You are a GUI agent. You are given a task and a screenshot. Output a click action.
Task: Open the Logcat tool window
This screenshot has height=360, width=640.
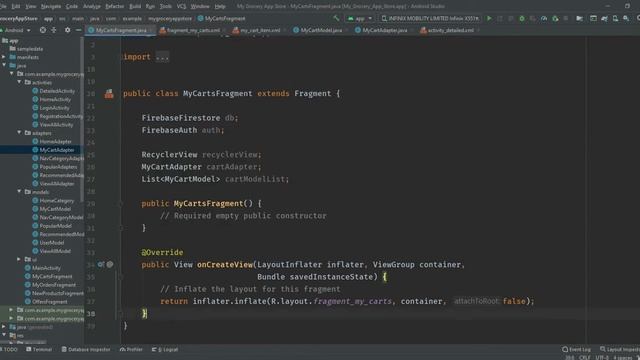click(165, 349)
